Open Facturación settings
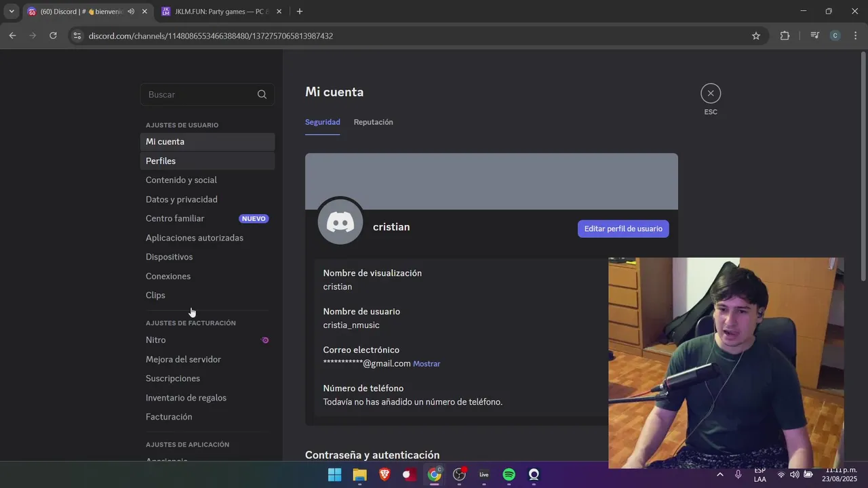 (208, 417)
